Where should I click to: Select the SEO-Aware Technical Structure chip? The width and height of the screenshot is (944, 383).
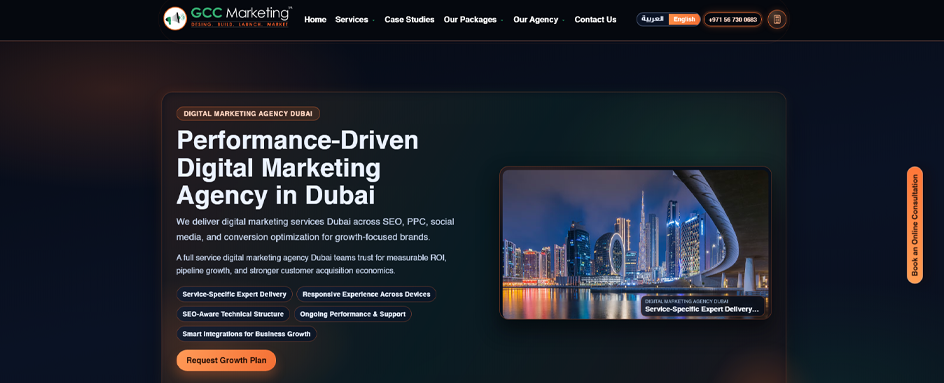[x=233, y=314]
